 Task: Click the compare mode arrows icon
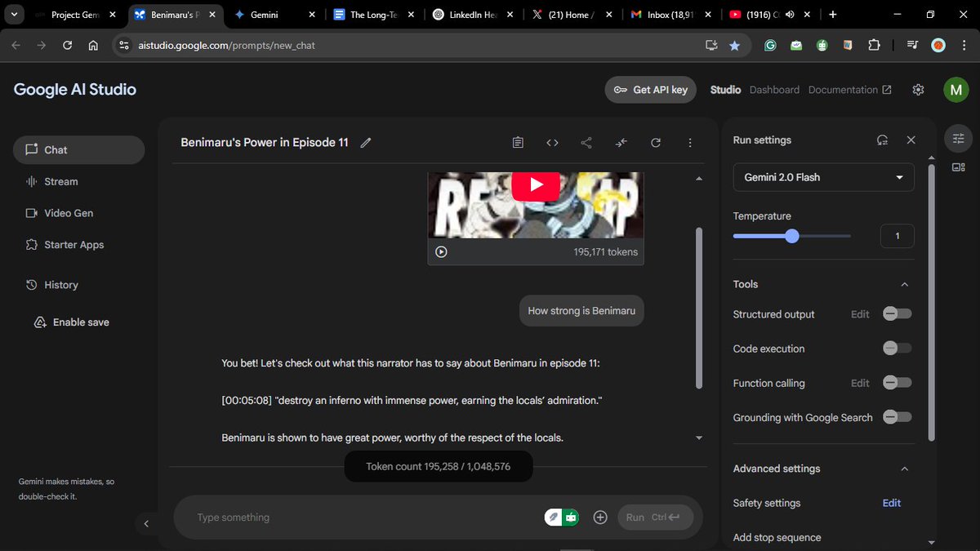621,143
